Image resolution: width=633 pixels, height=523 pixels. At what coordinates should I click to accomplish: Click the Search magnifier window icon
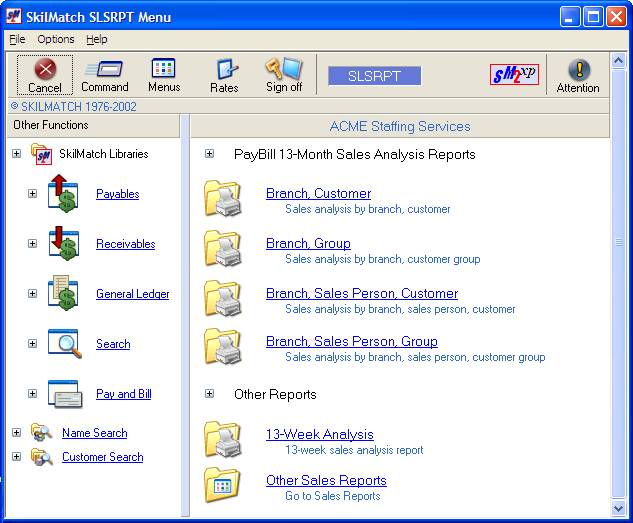pyautogui.click(x=65, y=343)
